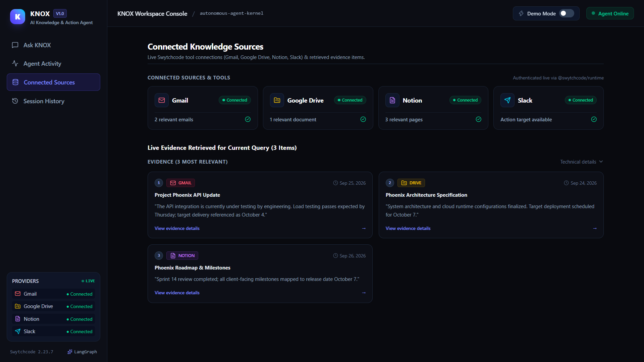Click the check icon beside Action target available
The height and width of the screenshot is (362, 644).
coord(594,119)
